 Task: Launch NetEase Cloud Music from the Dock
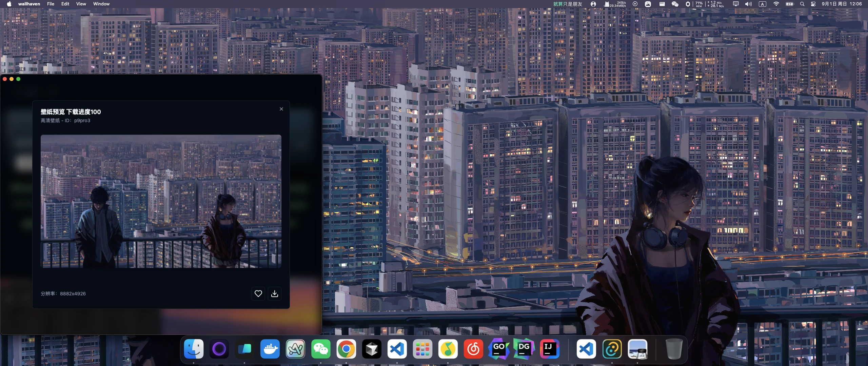pos(473,349)
